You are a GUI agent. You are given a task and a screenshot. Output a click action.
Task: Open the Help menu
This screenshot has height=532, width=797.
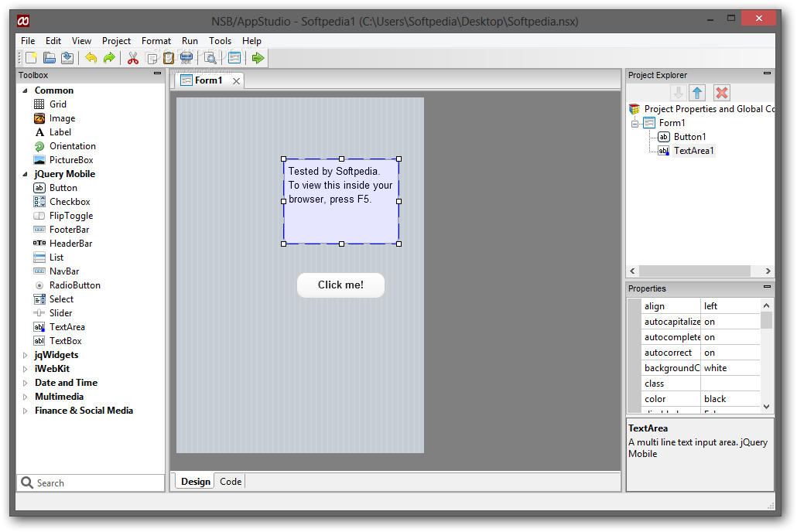[251, 41]
